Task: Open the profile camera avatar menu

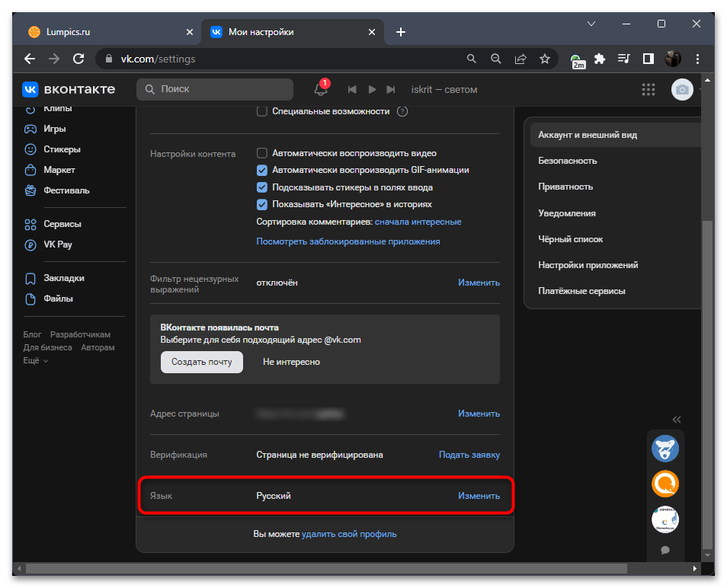Action: pyautogui.click(x=682, y=89)
